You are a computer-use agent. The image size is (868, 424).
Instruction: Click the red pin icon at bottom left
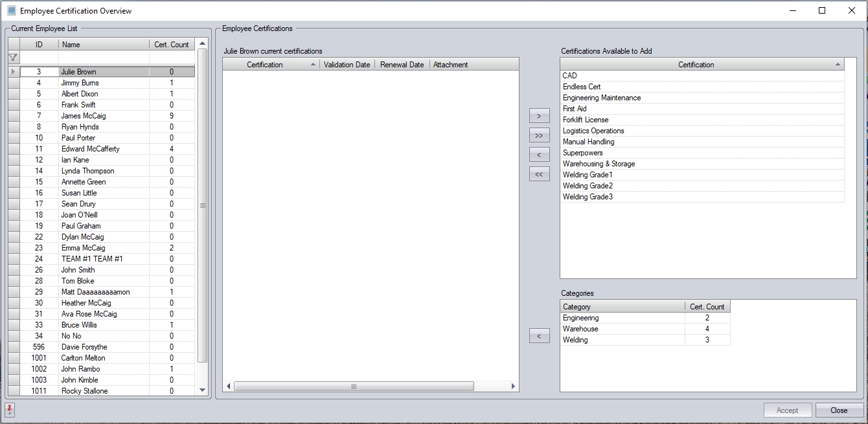click(10, 410)
